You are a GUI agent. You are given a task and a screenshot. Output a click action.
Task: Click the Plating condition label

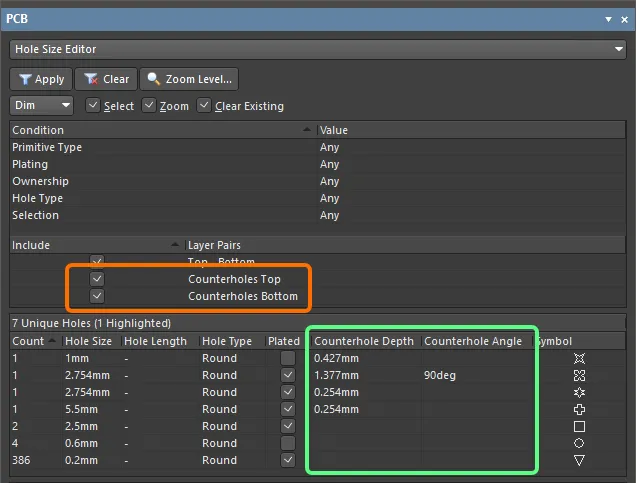click(x=30, y=164)
